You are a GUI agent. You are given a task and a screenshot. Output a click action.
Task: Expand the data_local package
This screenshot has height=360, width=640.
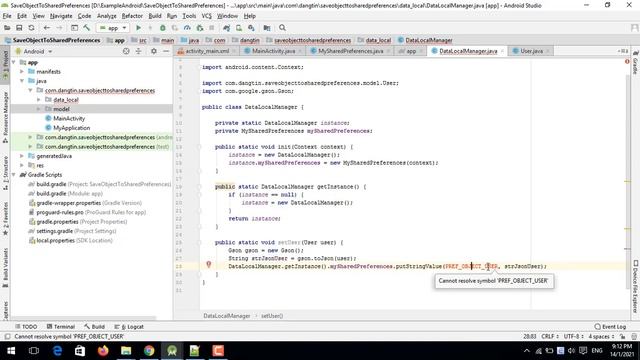click(39, 100)
